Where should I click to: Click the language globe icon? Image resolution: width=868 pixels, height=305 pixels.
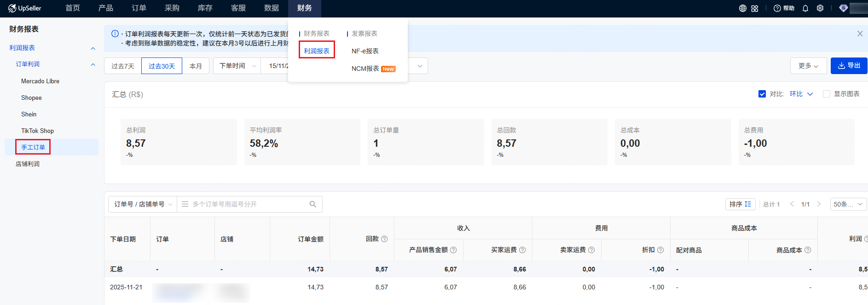[x=742, y=8]
